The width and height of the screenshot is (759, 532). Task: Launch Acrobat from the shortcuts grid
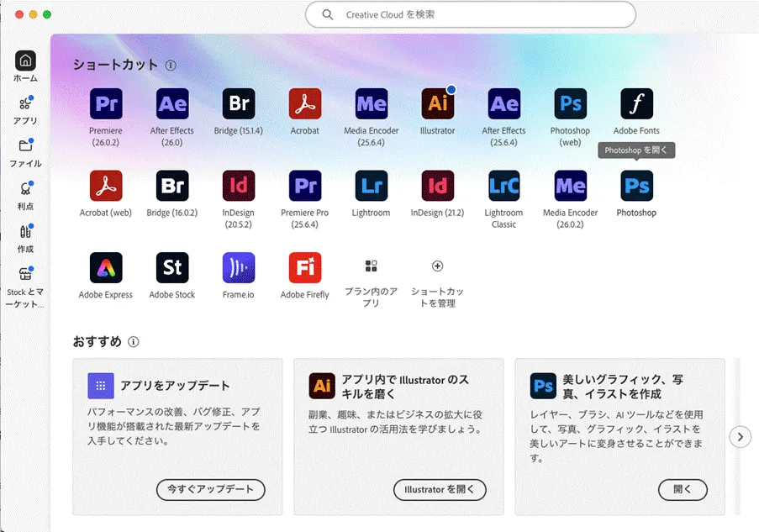click(304, 103)
